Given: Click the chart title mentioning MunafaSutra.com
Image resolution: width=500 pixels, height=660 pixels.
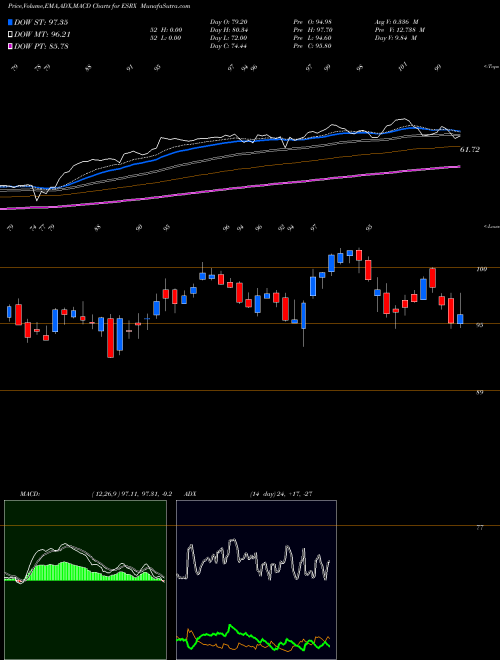Looking at the screenshot, I should (x=99, y=6).
